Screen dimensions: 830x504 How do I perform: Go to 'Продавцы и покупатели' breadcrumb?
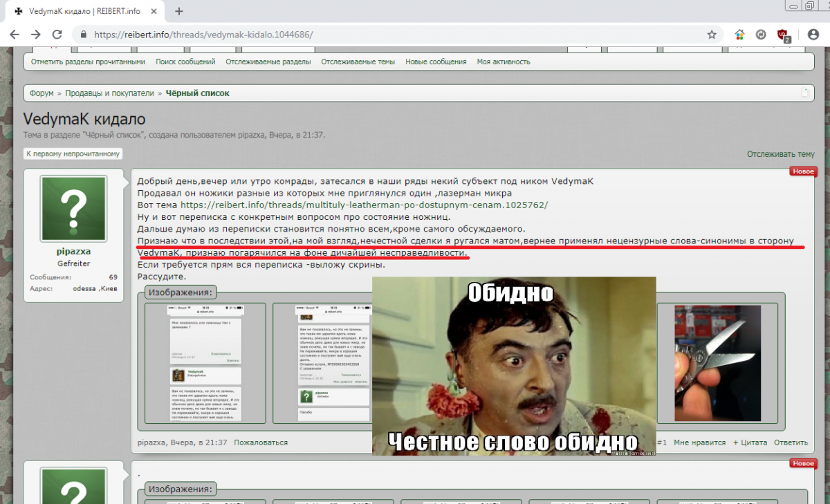[x=110, y=93]
